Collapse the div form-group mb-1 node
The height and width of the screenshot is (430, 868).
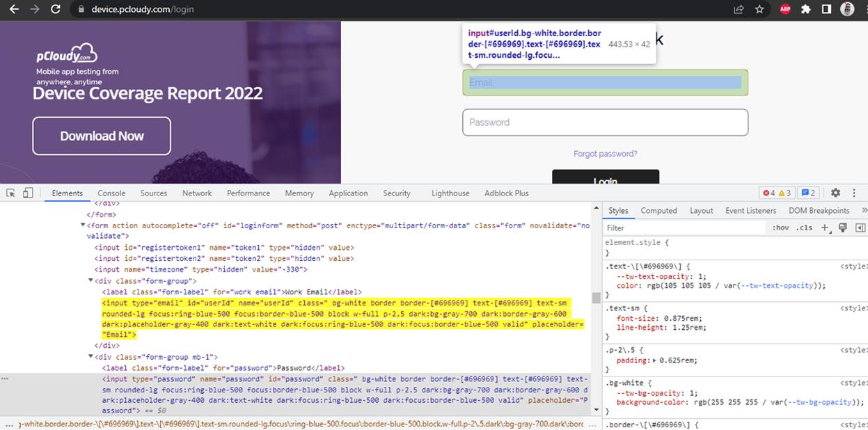91,357
